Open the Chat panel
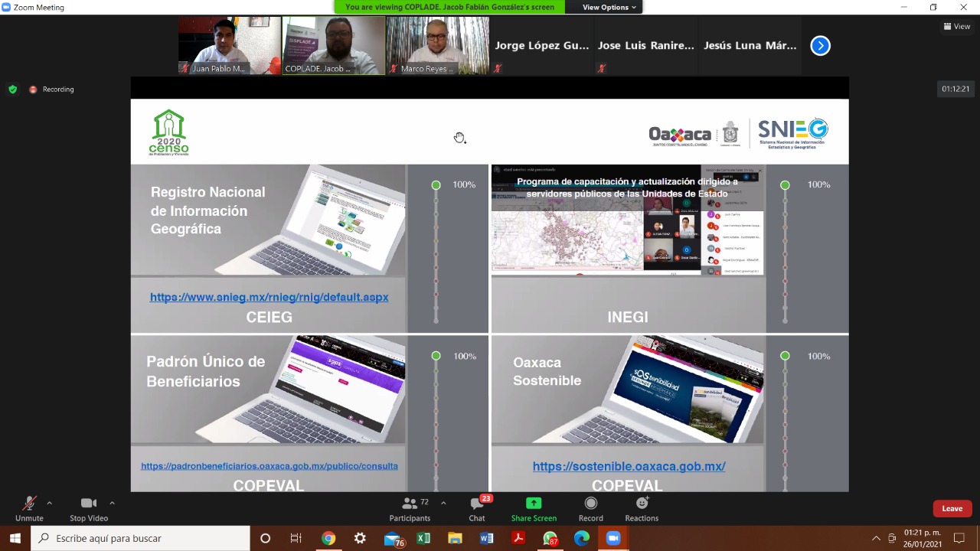The image size is (980, 551). pyautogui.click(x=477, y=508)
